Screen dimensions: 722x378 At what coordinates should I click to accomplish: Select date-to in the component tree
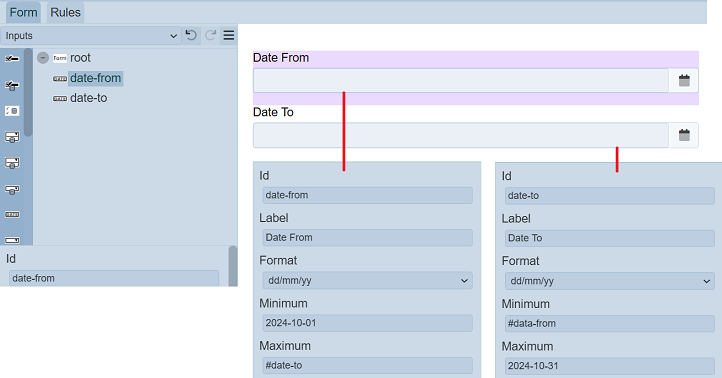88,98
